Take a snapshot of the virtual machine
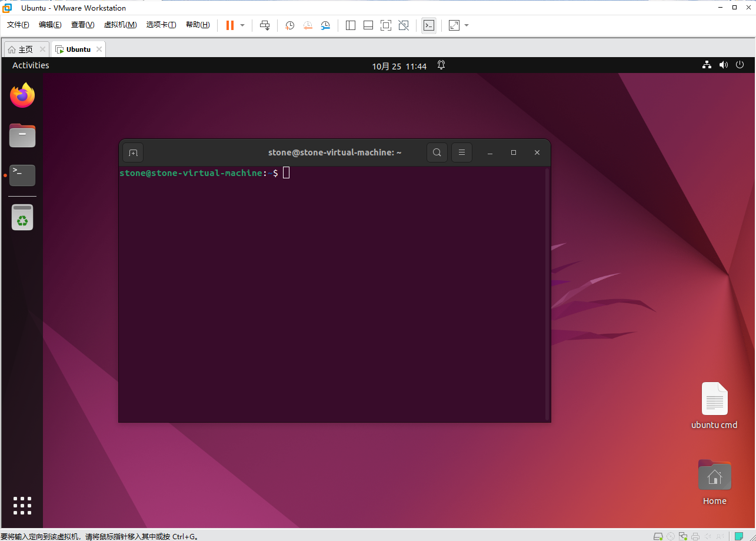Image resolution: width=756 pixels, height=541 pixels. click(290, 25)
